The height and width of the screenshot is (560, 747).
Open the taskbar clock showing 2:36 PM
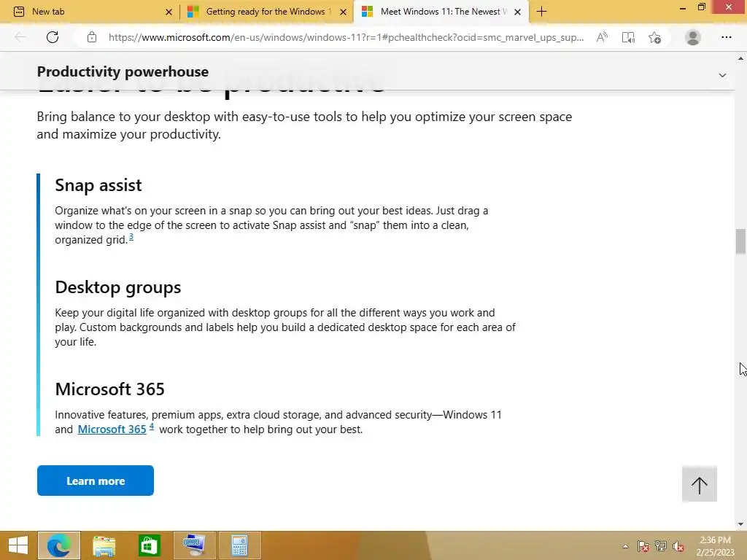[x=715, y=545]
